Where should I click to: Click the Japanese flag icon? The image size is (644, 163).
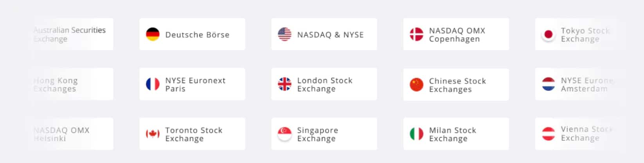(x=548, y=34)
